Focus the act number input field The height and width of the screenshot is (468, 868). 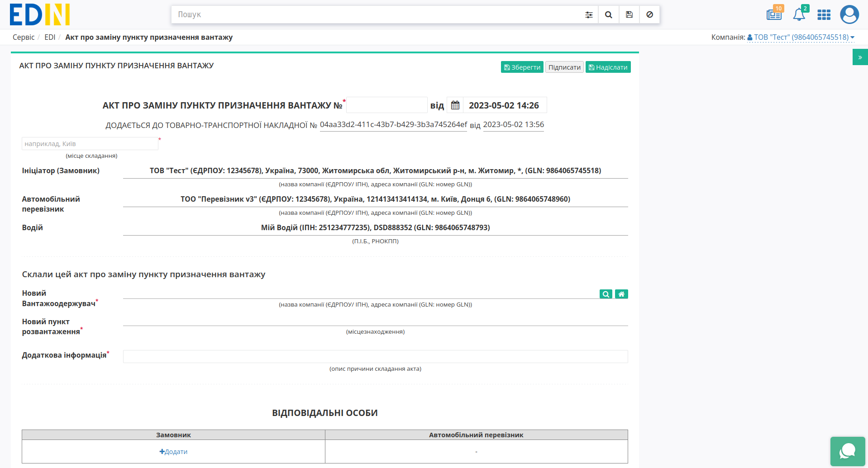[x=386, y=105]
